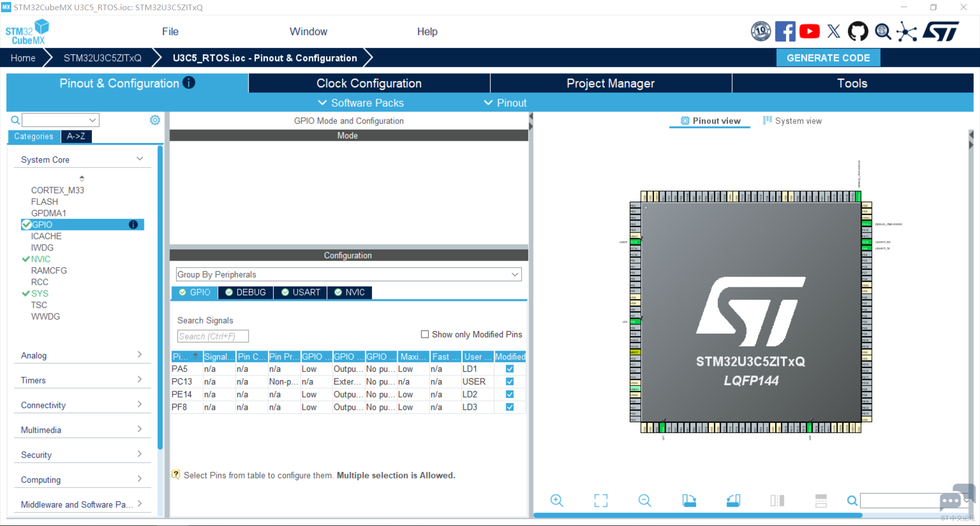
Task: Switch to System view
Action: click(792, 121)
